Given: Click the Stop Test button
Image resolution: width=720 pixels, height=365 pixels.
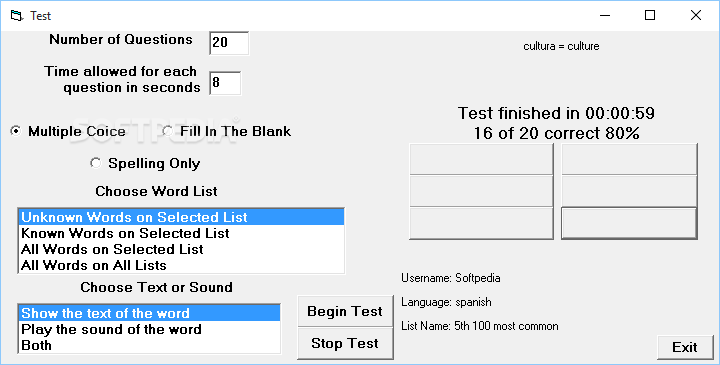Looking at the screenshot, I should (x=345, y=343).
